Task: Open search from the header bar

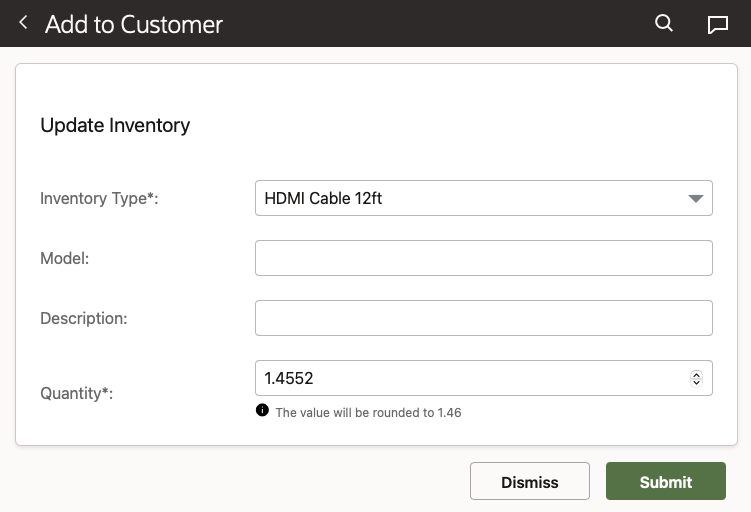Action: [x=664, y=23]
